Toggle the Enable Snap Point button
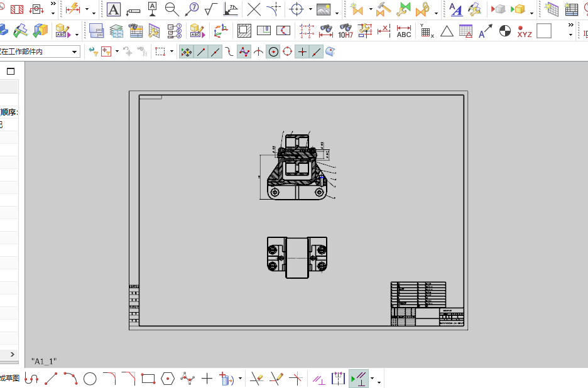 [186, 51]
